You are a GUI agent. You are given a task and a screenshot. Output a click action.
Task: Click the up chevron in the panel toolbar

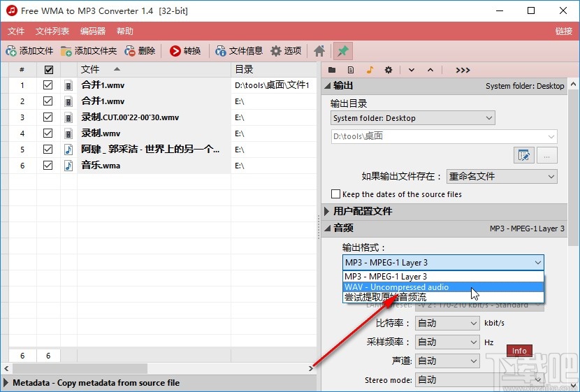click(x=430, y=70)
